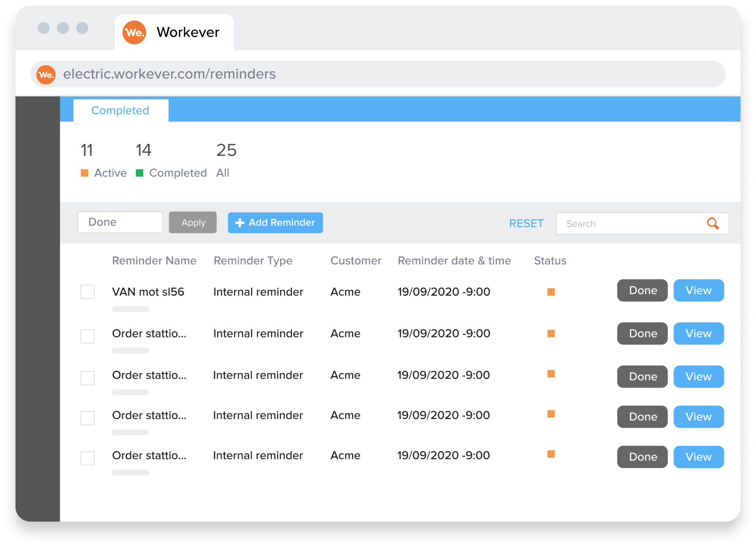Show All 25 reminders
This screenshot has width=756, height=547.
pos(226,150)
